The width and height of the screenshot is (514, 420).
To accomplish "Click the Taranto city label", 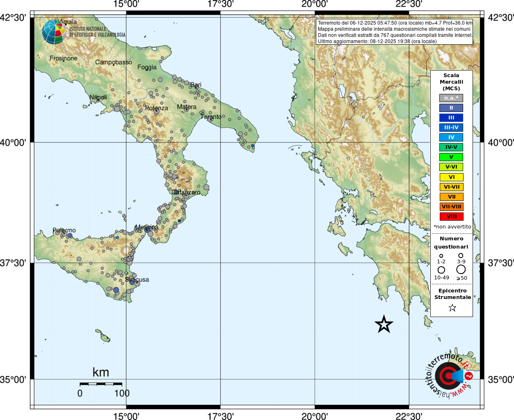I will coord(211,117).
